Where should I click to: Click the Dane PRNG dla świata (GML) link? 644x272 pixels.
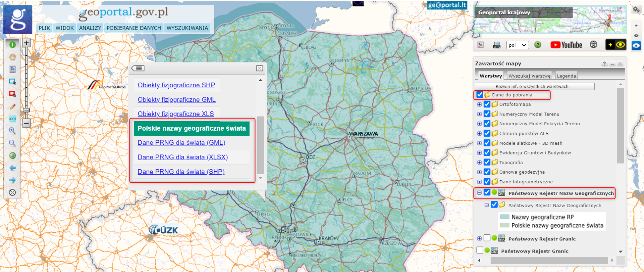pos(181,143)
